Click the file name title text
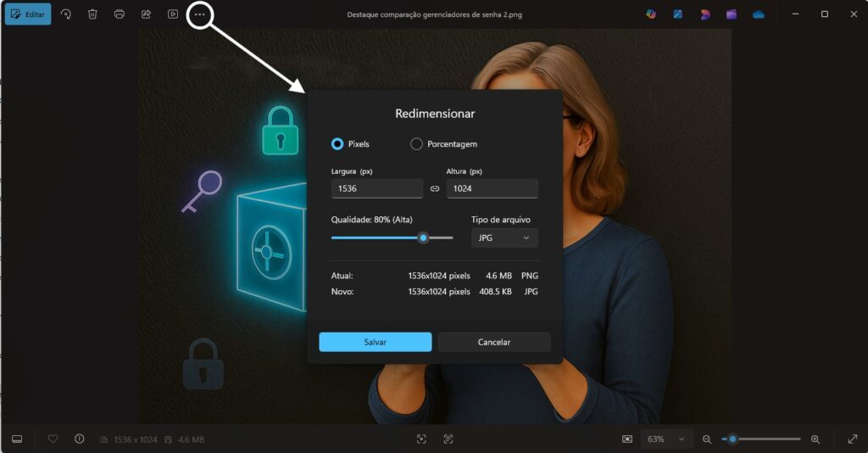 [435, 15]
